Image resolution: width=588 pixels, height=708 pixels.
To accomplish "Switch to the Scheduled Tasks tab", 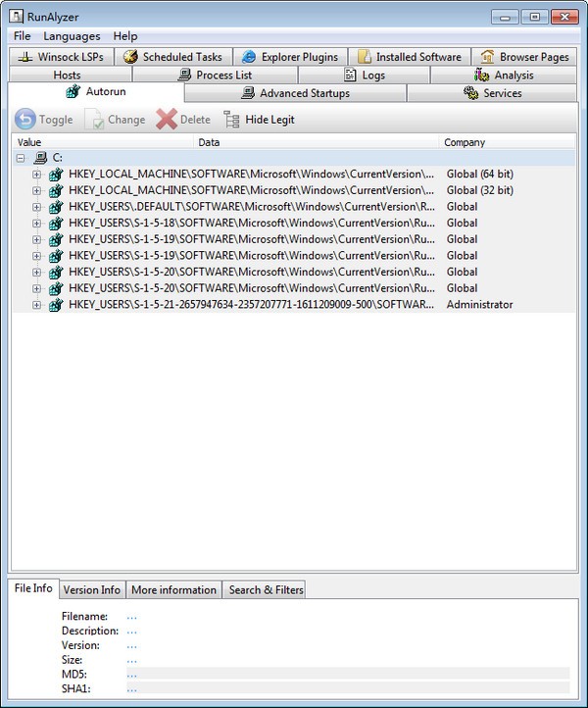I will (x=172, y=57).
